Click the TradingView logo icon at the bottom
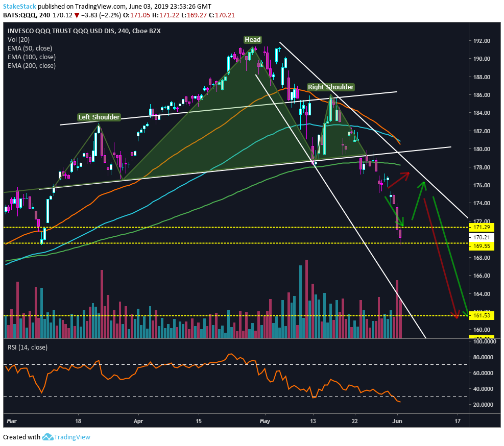 [47, 437]
